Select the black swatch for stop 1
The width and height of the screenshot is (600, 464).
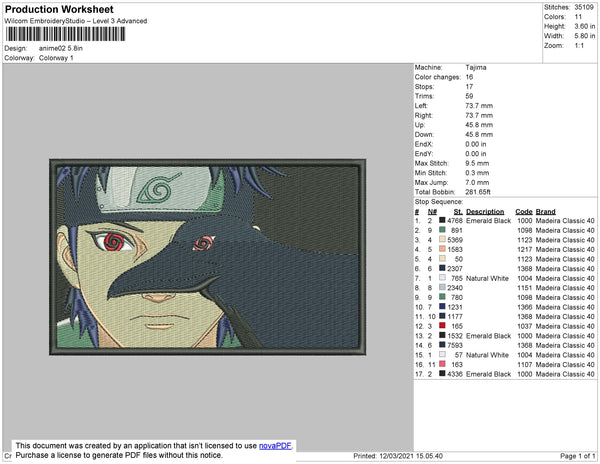442,221
